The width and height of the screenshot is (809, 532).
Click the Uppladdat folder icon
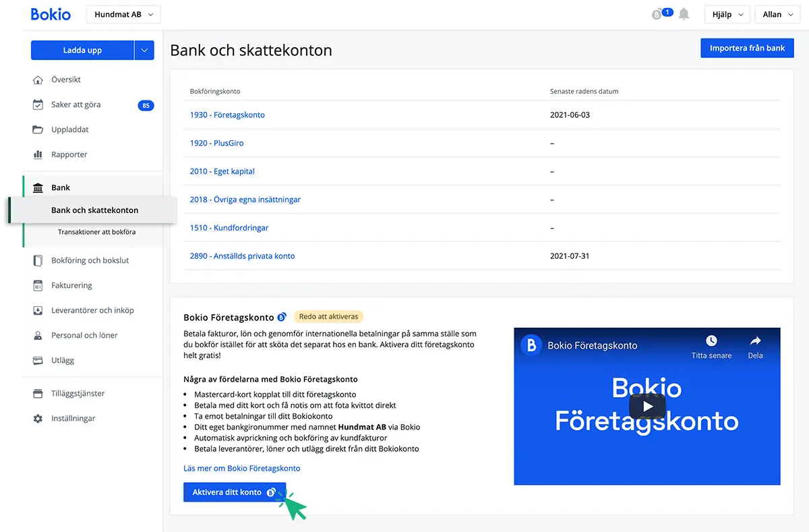point(38,129)
